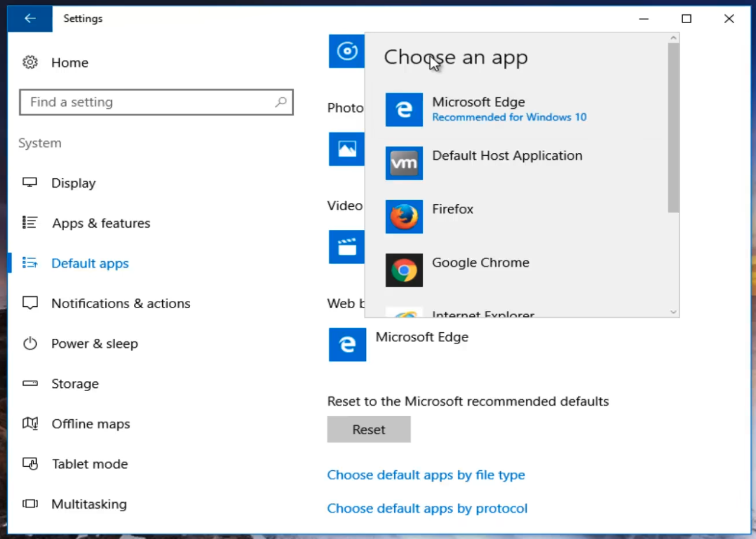Click the Find a setting search box
The height and width of the screenshot is (539, 756).
click(x=156, y=102)
